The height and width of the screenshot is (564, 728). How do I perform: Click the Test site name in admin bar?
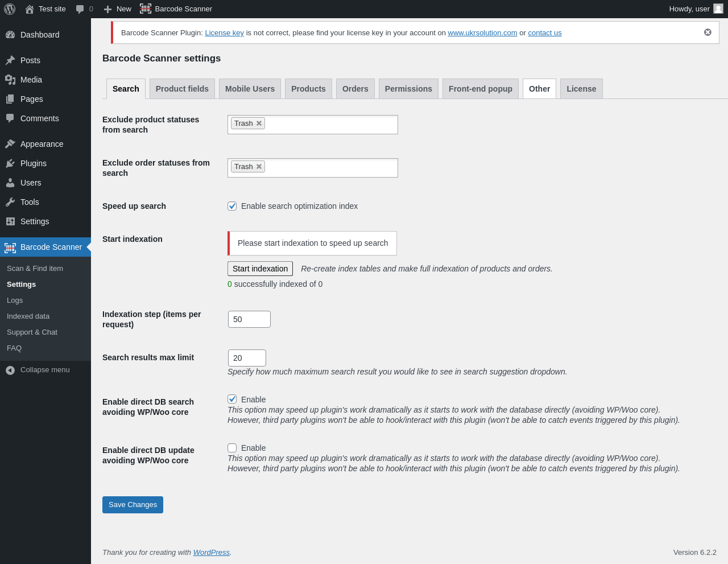pos(52,9)
